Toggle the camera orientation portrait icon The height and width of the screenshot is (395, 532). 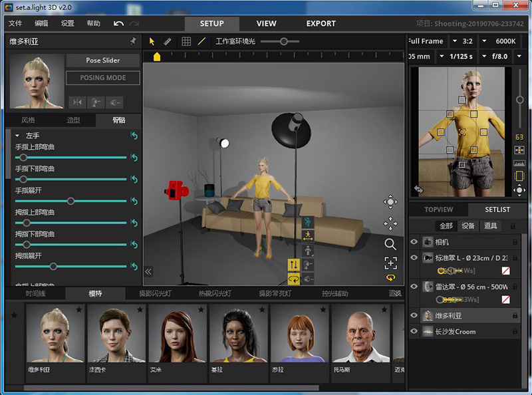pos(519,176)
